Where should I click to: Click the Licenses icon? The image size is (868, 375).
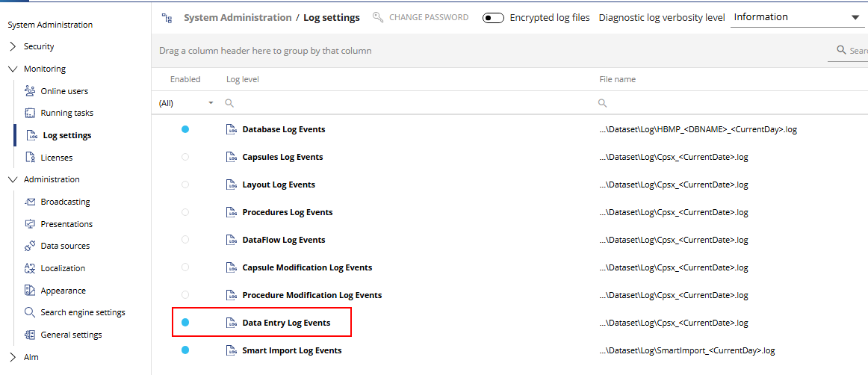pos(31,158)
